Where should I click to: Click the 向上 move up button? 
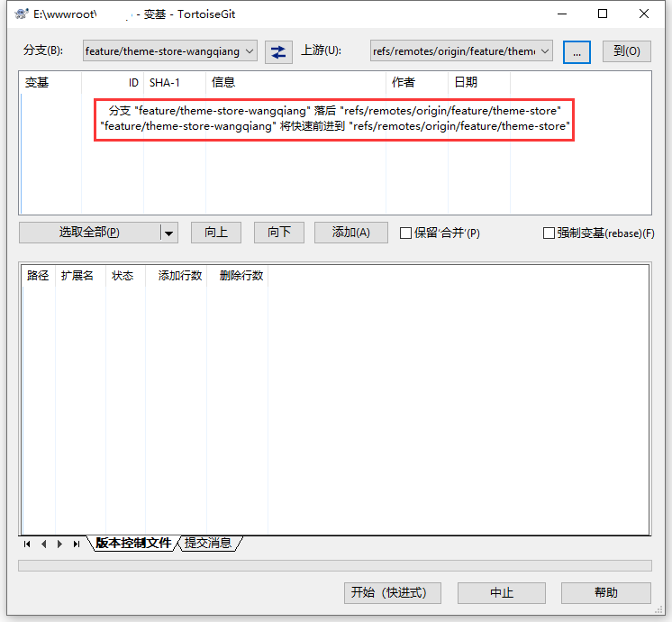coord(216,233)
